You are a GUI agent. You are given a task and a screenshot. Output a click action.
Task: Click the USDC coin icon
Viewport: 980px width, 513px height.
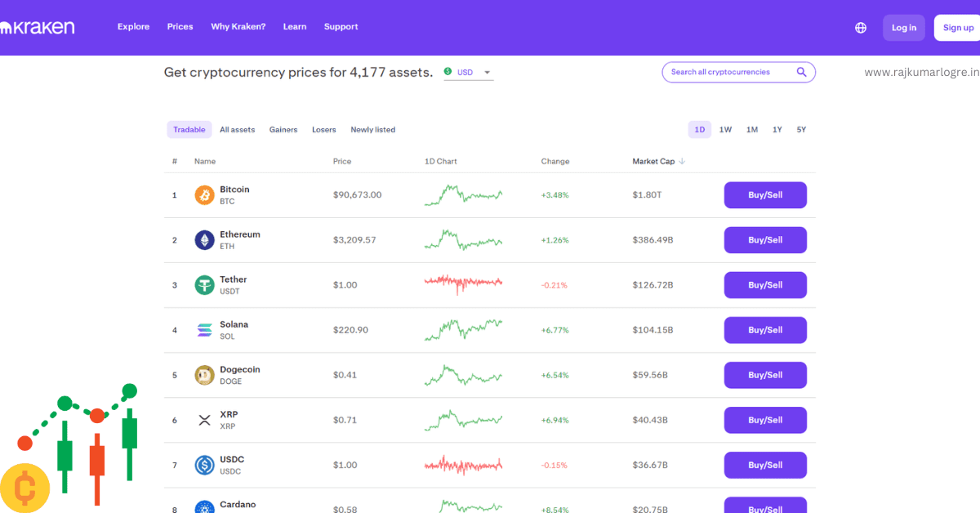pyautogui.click(x=204, y=465)
